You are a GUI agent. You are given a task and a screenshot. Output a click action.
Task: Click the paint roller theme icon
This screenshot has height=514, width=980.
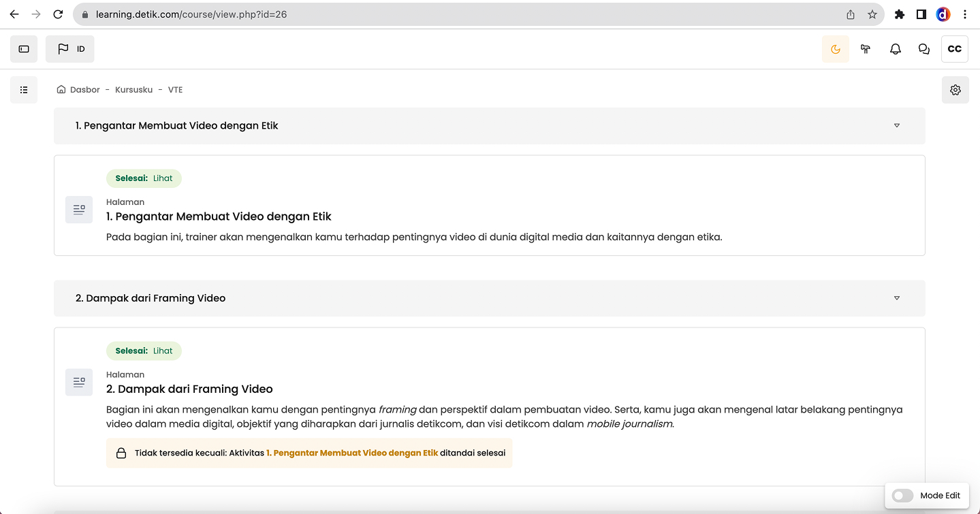pyautogui.click(x=866, y=49)
